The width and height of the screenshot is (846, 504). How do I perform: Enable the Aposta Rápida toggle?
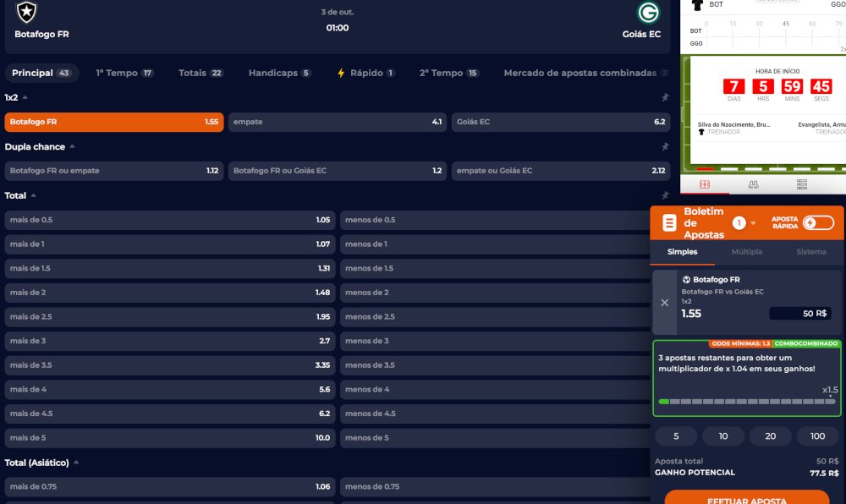click(x=818, y=223)
